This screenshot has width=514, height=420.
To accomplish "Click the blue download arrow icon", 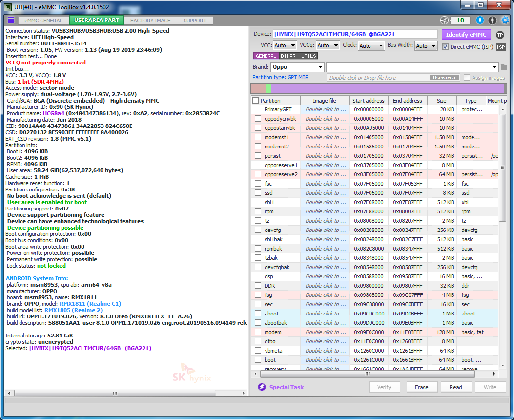I will [x=480, y=21].
